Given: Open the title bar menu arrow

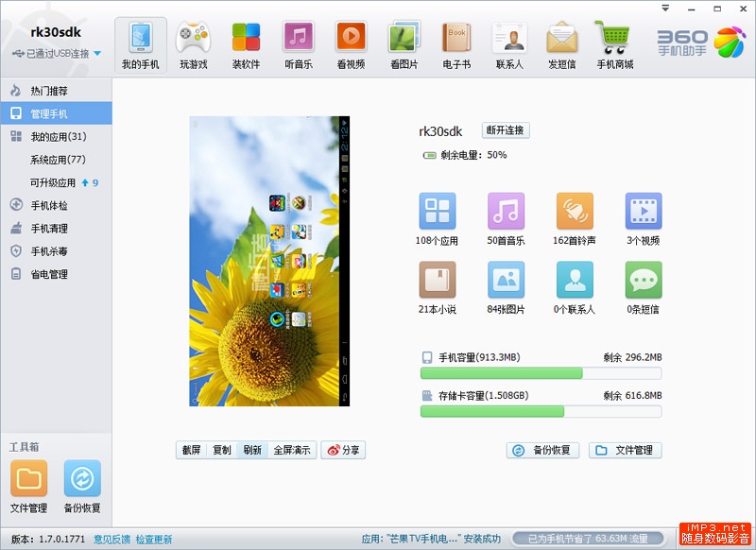Looking at the screenshot, I should pos(666,8).
